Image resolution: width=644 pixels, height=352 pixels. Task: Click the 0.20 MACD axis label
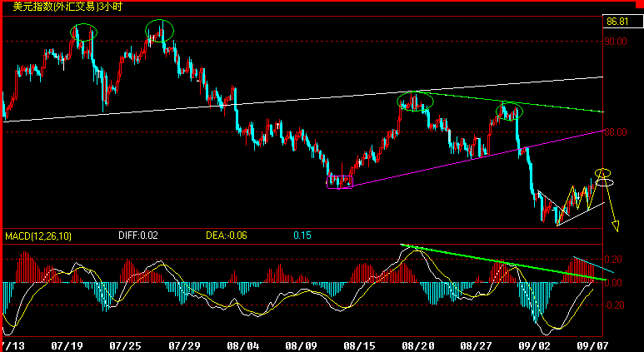(615, 260)
